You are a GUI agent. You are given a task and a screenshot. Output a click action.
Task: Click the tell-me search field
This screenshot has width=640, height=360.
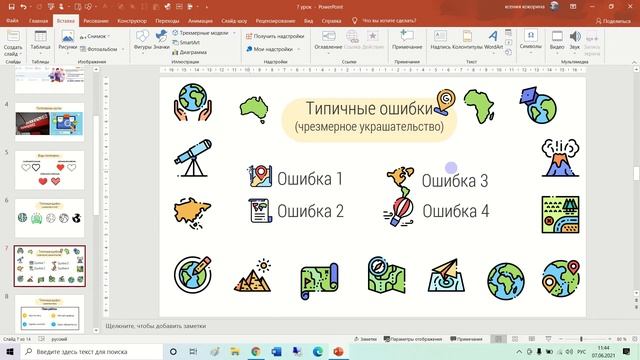pos(389,20)
